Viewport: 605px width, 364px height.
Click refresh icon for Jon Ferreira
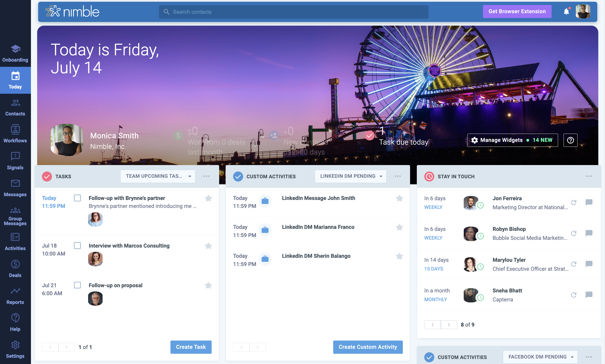(574, 202)
